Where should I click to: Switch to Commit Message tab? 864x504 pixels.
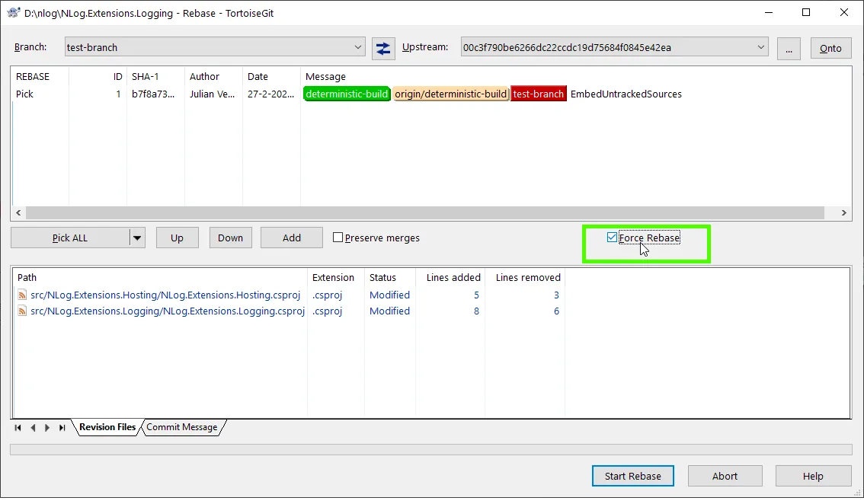tap(182, 427)
